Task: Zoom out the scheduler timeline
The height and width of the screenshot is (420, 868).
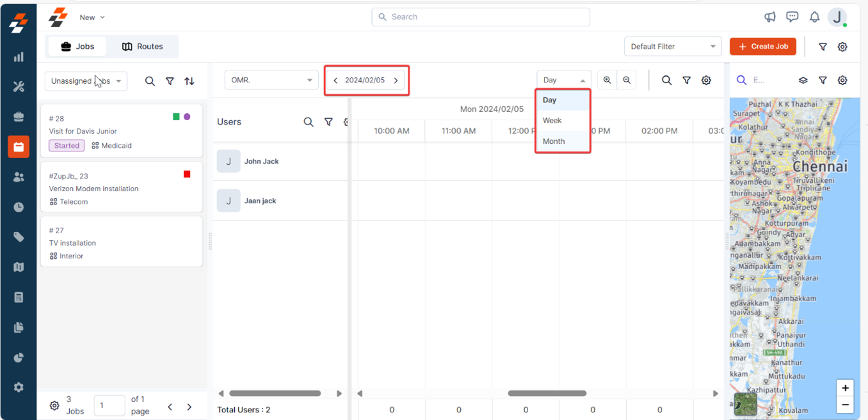Action: pos(627,80)
